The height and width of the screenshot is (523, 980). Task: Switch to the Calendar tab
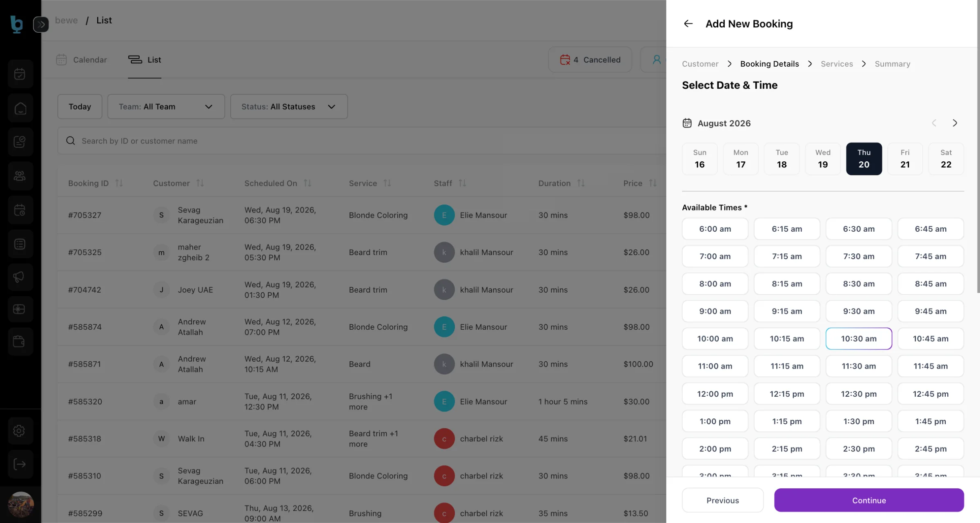point(81,60)
